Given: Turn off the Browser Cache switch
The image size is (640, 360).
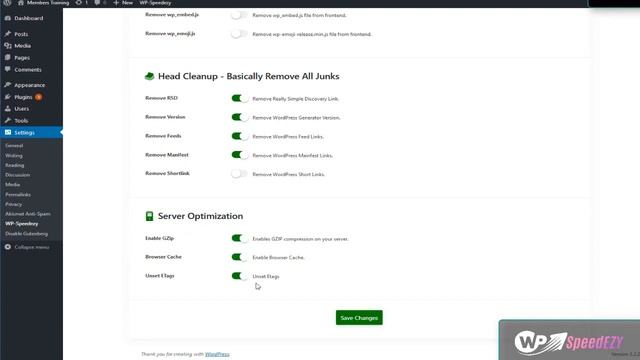Looking at the screenshot, I should (240, 257).
